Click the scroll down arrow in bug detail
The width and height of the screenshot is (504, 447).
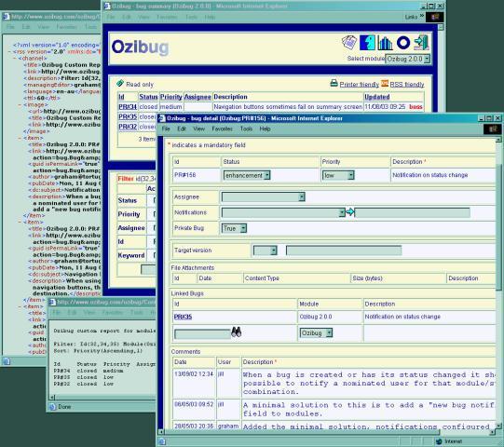pos(498,427)
